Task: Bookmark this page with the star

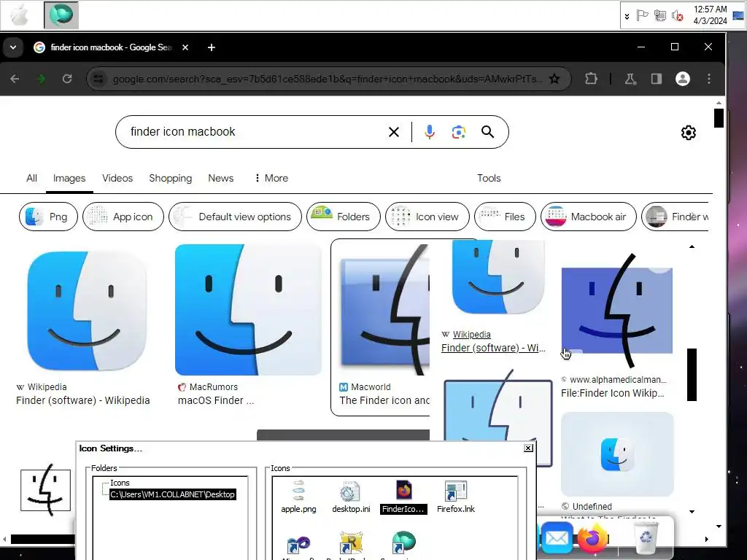Action: pos(554,79)
